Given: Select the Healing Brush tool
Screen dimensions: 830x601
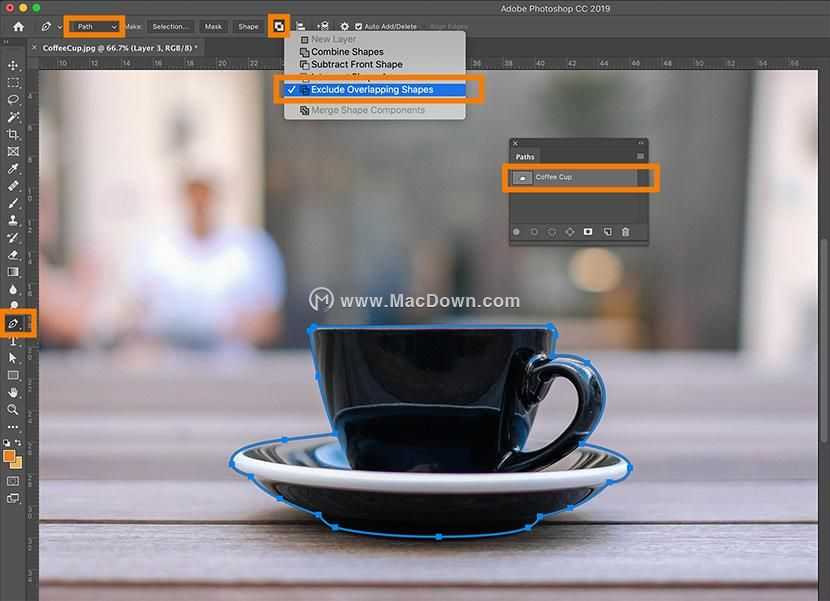Looking at the screenshot, I should pyautogui.click(x=13, y=186).
